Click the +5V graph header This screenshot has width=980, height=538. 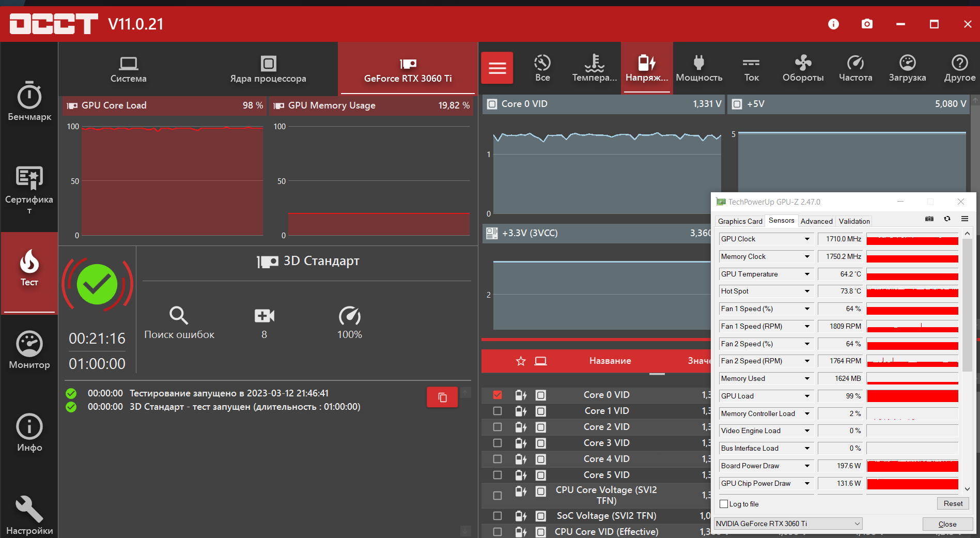(x=849, y=104)
